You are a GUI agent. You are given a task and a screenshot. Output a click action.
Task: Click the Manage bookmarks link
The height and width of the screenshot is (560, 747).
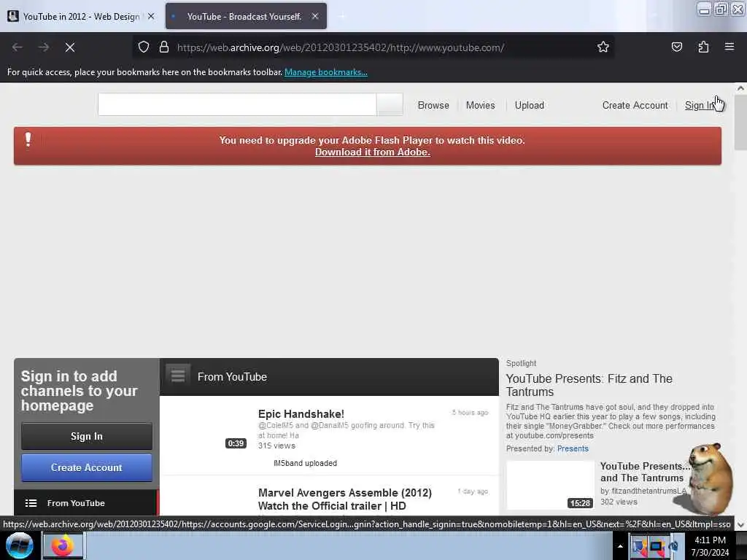(x=326, y=72)
